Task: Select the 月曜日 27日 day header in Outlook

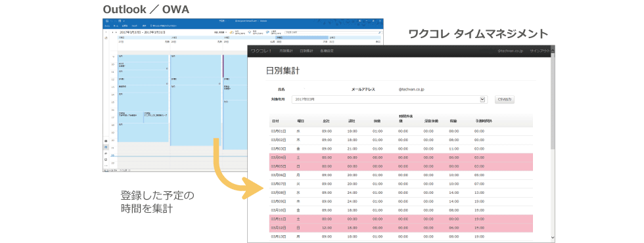Action: pyautogui.click(x=144, y=39)
